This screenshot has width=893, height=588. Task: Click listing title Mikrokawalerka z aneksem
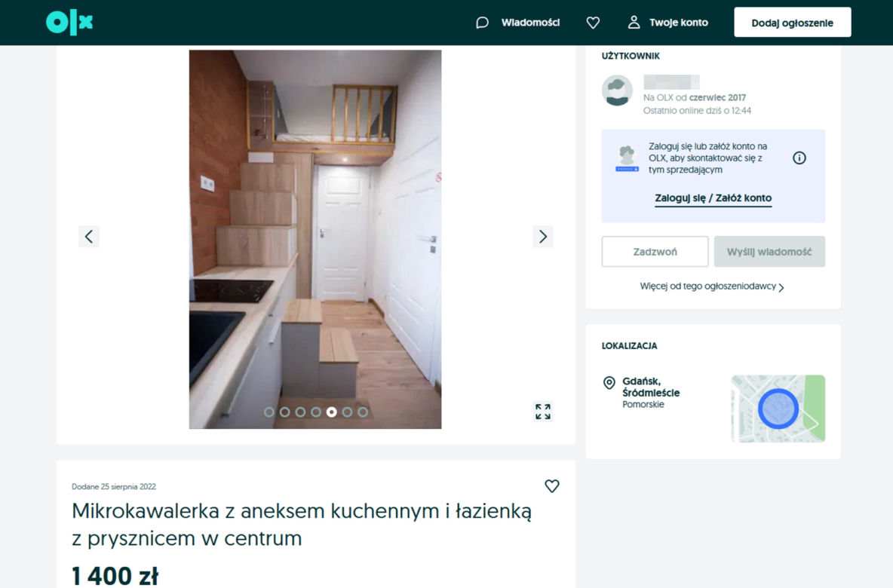(301, 524)
